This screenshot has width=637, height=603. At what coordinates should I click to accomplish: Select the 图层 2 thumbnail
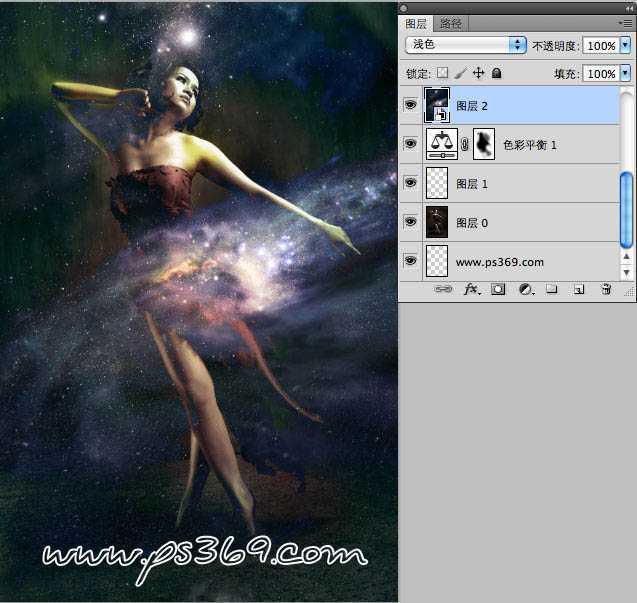(437, 105)
